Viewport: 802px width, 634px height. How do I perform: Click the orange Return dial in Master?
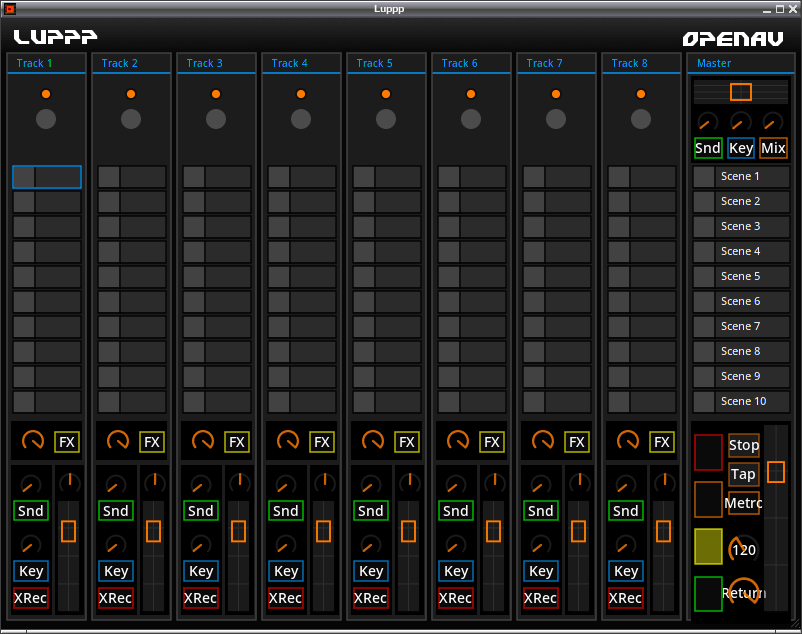pos(744,591)
